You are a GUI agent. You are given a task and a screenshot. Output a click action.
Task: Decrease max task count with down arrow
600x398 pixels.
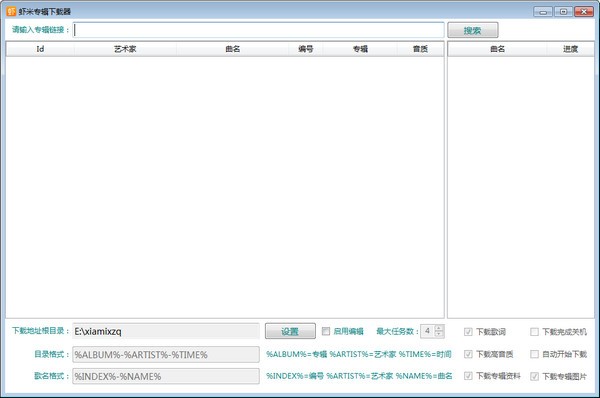point(439,334)
